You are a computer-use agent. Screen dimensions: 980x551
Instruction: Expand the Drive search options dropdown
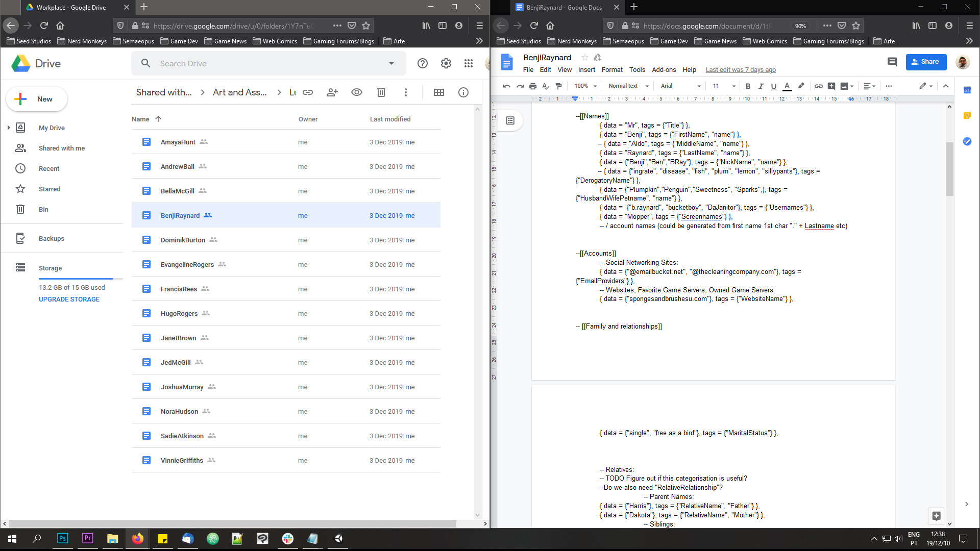[x=391, y=64]
